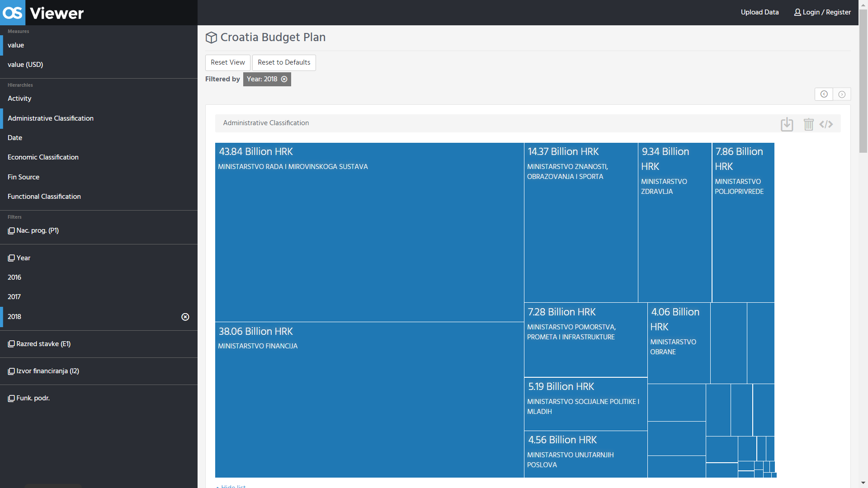Clear 2018 selection in sidebar

click(x=185, y=317)
